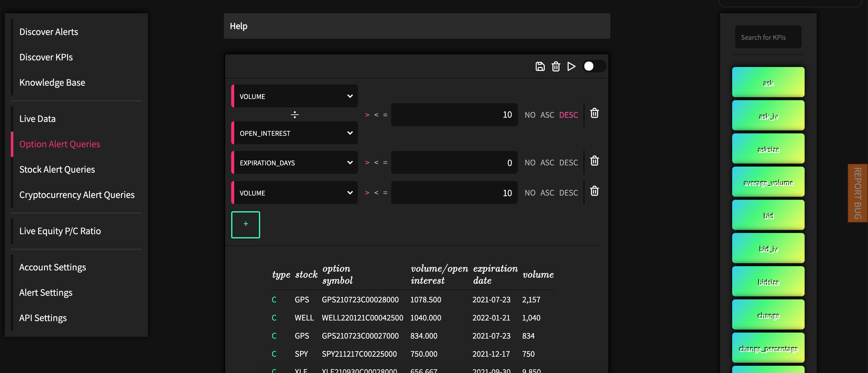
Task: Open the OPEN_INTEREST KPI dropdown
Action: click(x=295, y=133)
